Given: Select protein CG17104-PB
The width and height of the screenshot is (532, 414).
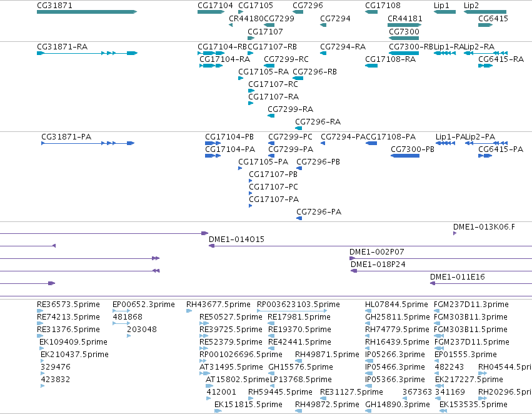Looking at the screenshot, I should [213, 143].
